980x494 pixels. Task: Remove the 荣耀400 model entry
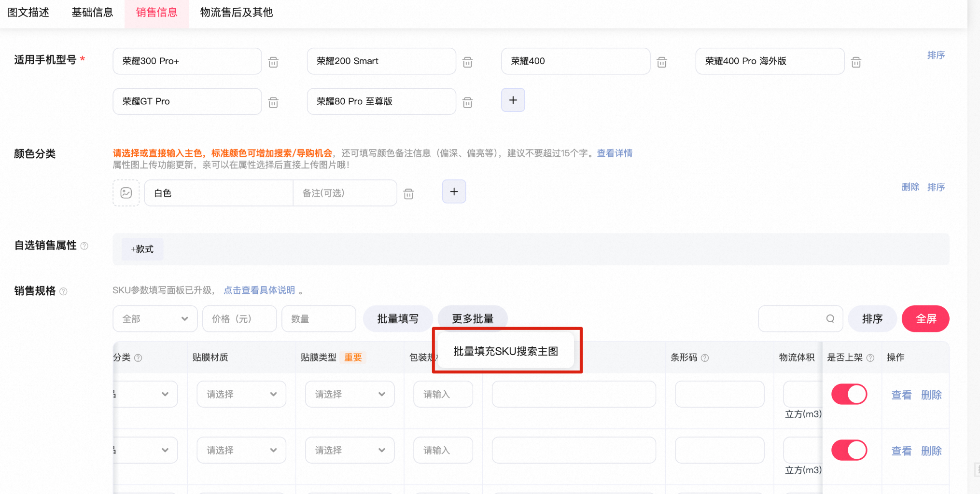coord(662,62)
